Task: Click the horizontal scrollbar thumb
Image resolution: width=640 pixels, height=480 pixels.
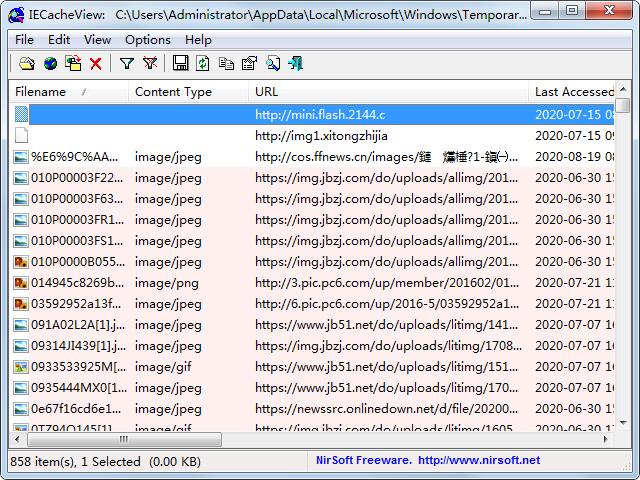Action: pyautogui.click(x=124, y=440)
